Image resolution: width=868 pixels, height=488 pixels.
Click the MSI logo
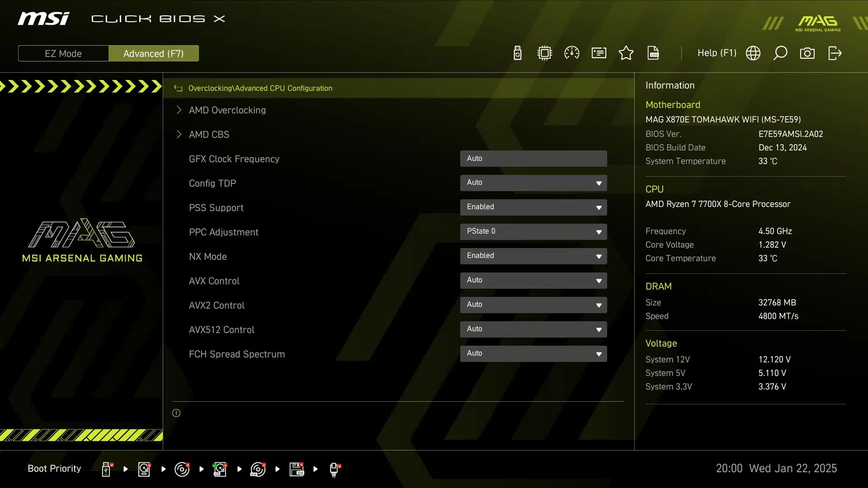tap(43, 19)
